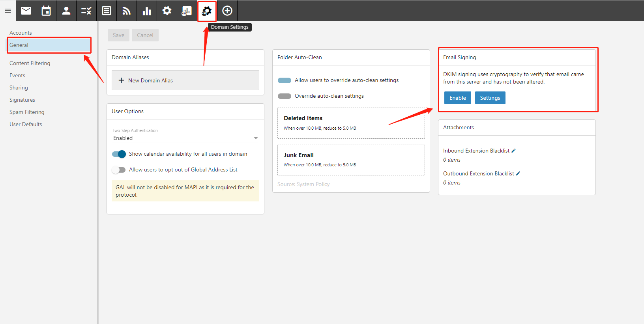Toggle Allow users to opt out of GAL
644x324 pixels.
coord(119,170)
